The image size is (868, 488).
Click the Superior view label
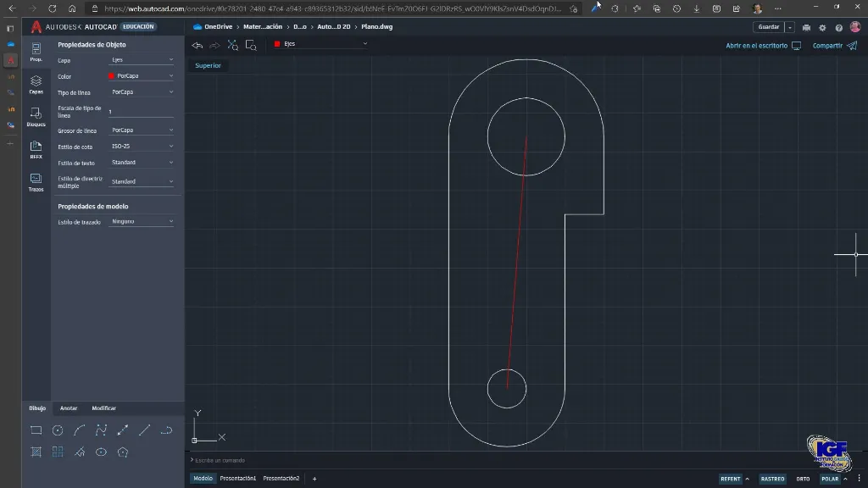click(x=209, y=65)
